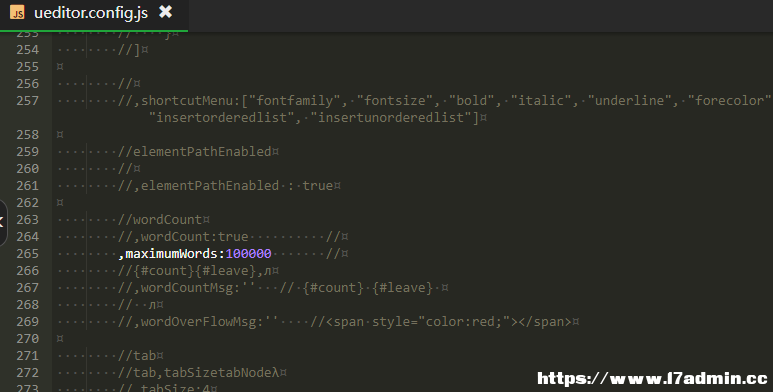Click the "insertunorderedlist" string
The width and height of the screenshot is (773, 392).
click(x=394, y=117)
